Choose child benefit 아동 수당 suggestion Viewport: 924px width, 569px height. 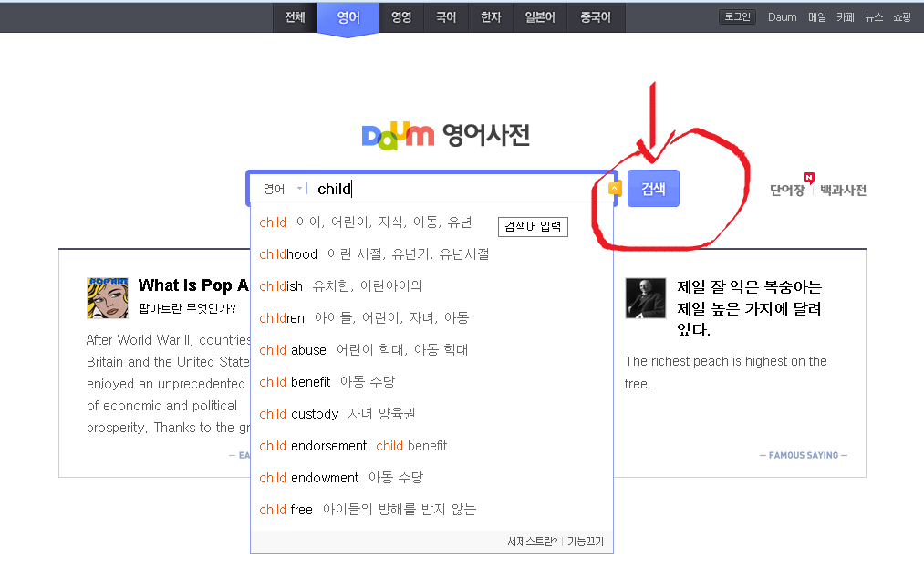coord(432,382)
